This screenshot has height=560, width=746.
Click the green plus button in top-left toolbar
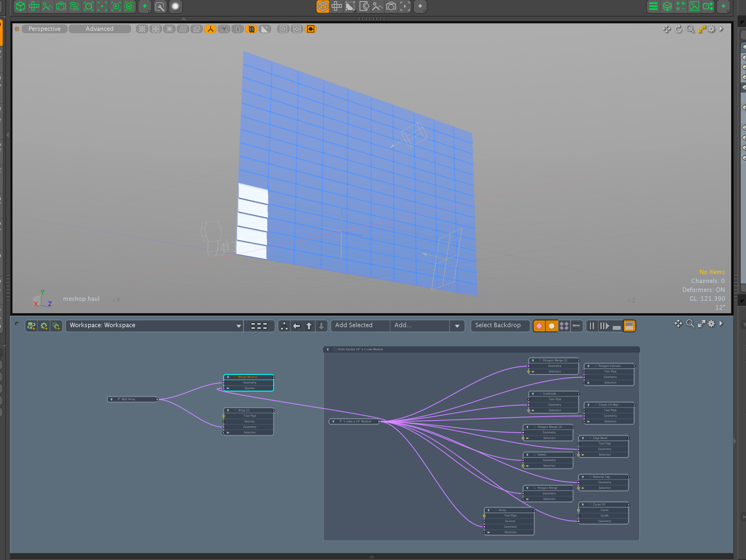point(145,7)
